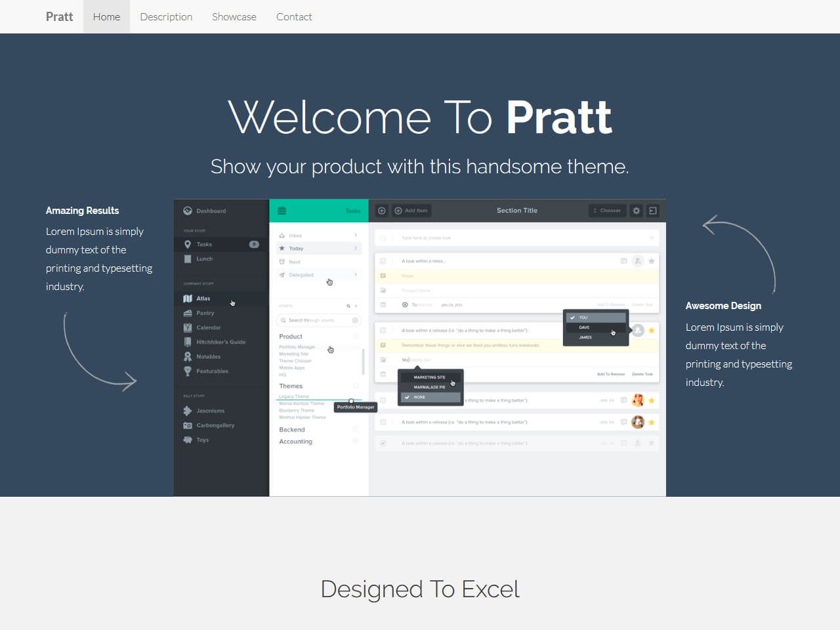Click the Add Item button in preview toolbar

pyautogui.click(x=411, y=211)
